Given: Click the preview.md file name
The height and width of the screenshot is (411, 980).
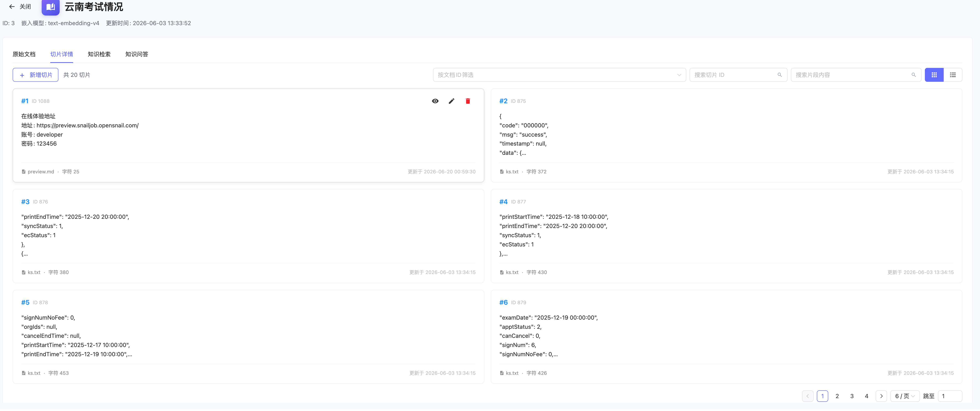Looking at the screenshot, I should point(41,172).
